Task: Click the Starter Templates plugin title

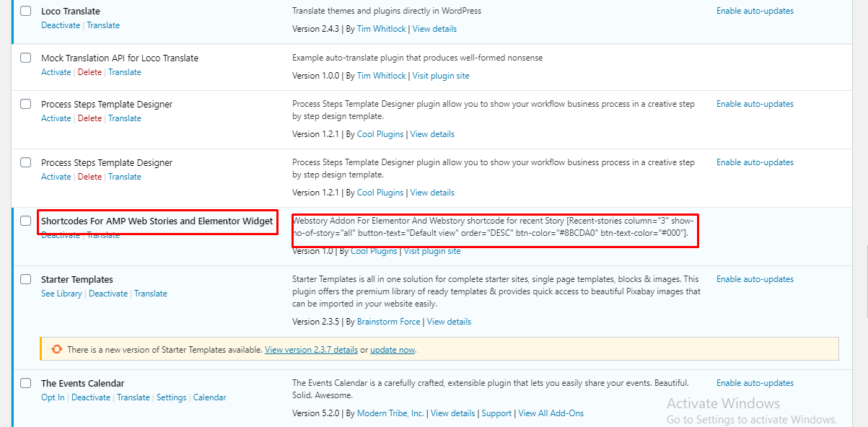Action: coord(77,279)
